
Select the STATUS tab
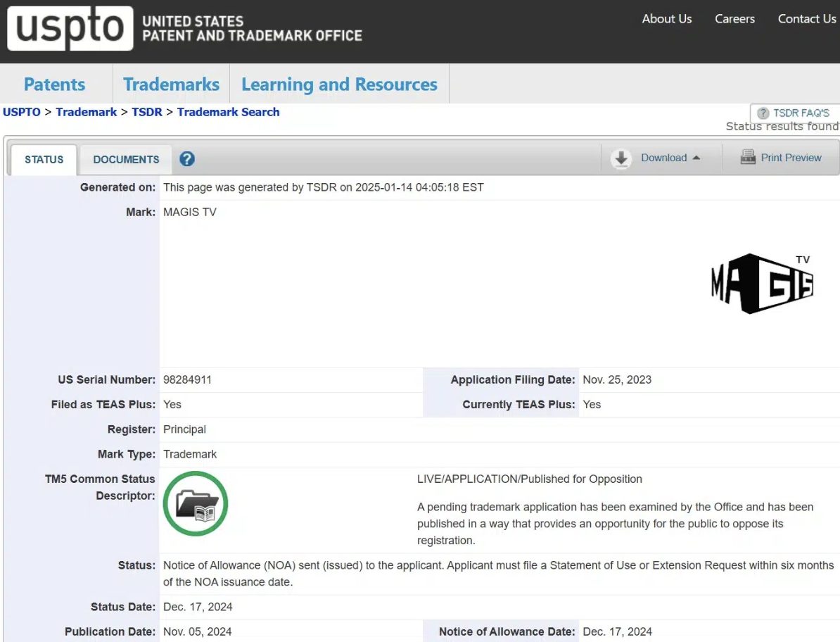click(x=44, y=160)
